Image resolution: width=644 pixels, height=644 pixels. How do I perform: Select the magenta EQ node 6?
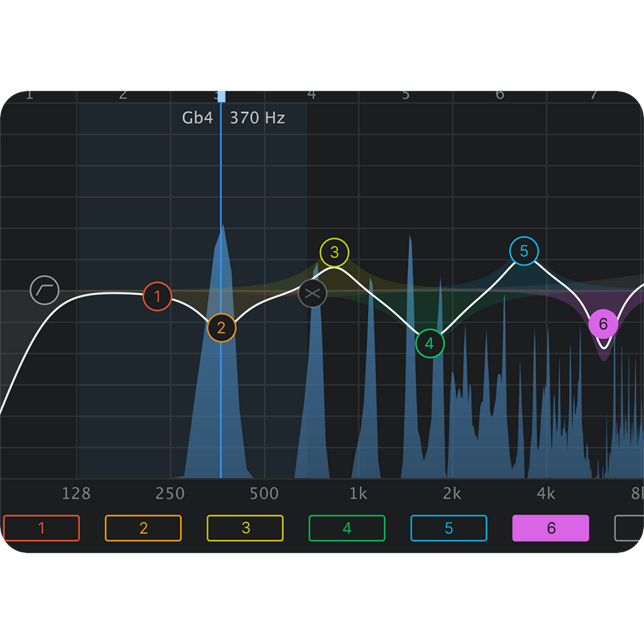(x=603, y=324)
